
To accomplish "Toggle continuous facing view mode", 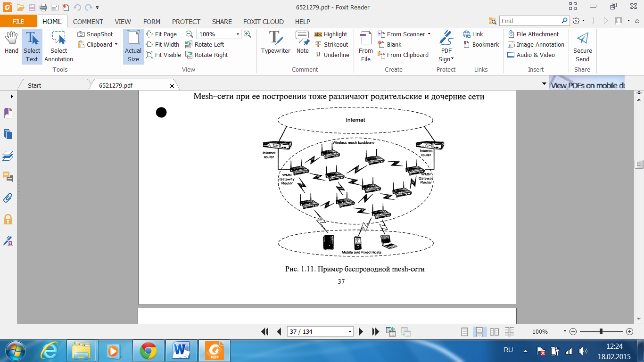I will (509, 332).
